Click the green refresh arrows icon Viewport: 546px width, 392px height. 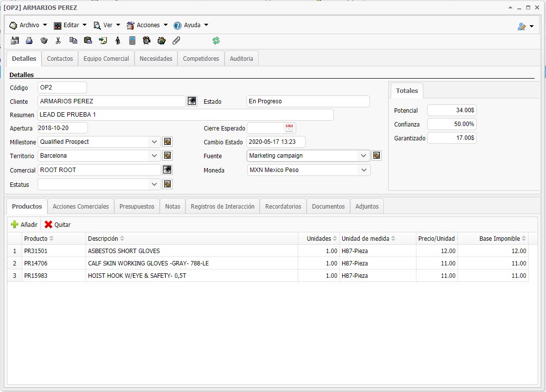216,41
